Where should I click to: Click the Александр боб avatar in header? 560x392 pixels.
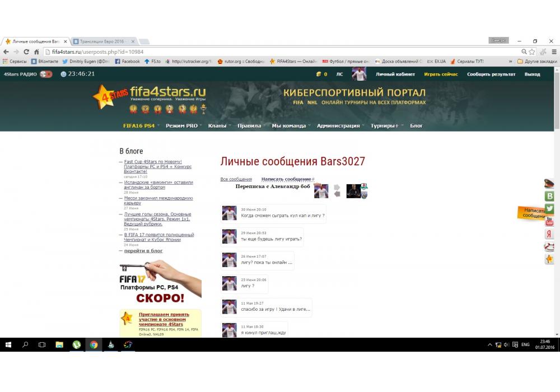click(353, 191)
